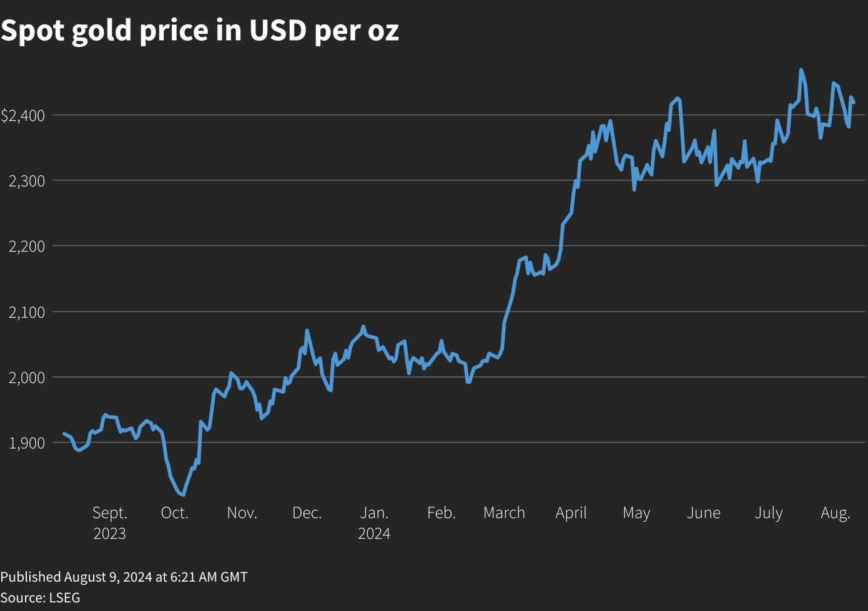This screenshot has width=868, height=611.
Task: Click the Source: LSEG credit text
Action: [x=41, y=597]
